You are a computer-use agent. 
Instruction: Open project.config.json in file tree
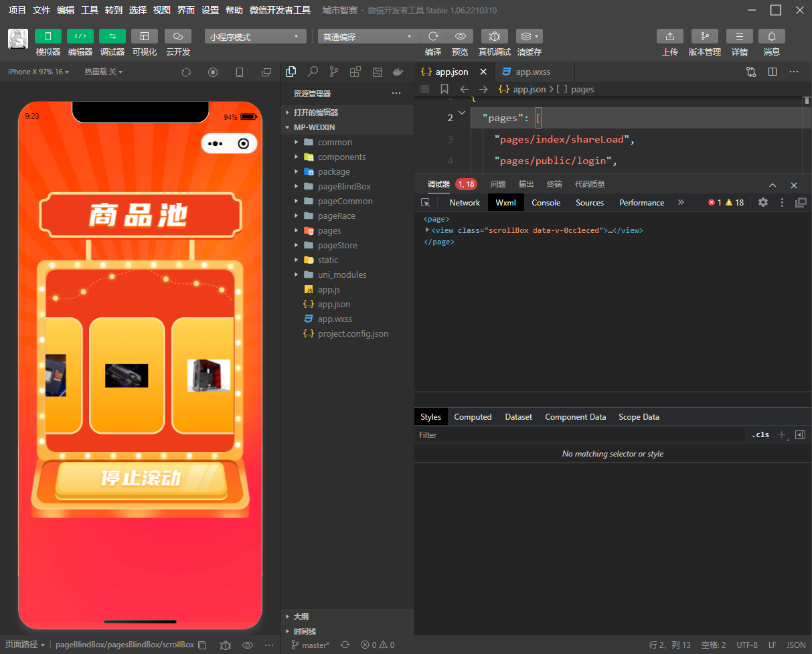pyautogui.click(x=353, y=333)
